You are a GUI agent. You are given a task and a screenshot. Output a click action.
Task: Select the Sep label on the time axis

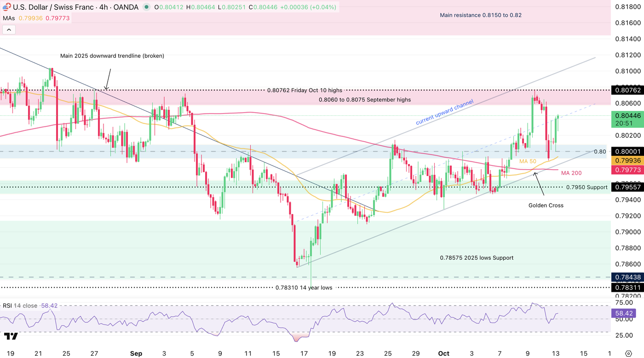tap(136, 353)
